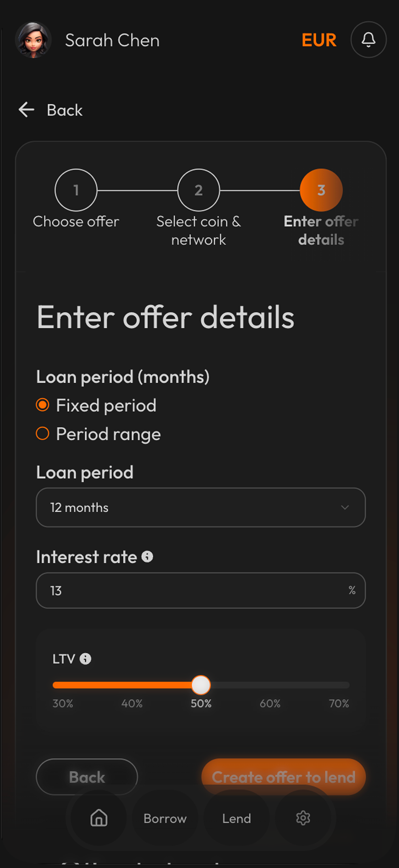Click the Loan period dropdown chevron
399x868 pixels.
(x=345, y=507)
